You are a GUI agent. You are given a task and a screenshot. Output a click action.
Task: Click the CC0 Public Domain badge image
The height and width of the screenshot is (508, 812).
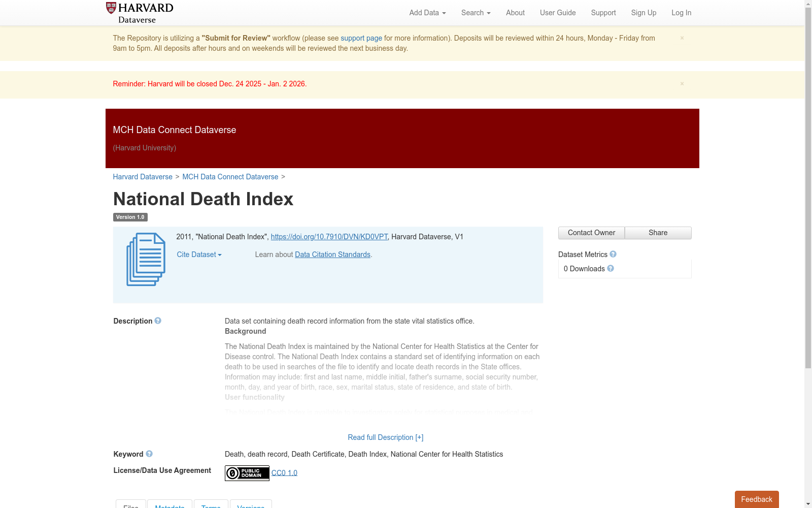click(247, 473)
